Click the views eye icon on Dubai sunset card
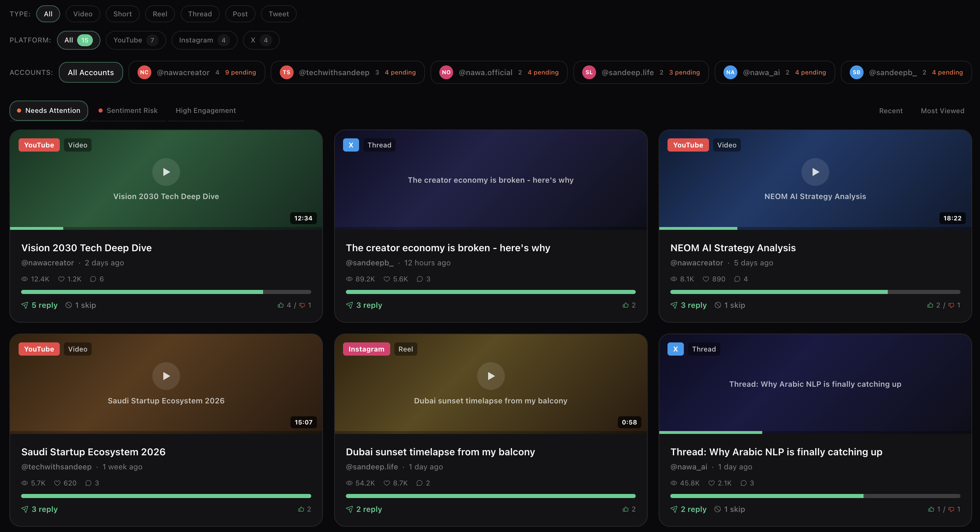980x532 pixels. tap(349, 483)
